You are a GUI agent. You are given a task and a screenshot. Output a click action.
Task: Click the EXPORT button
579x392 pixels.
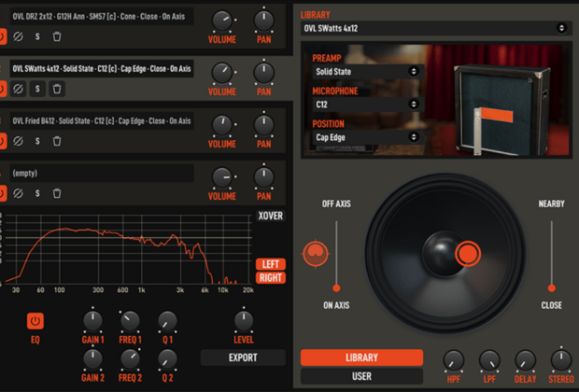[243, 357]
